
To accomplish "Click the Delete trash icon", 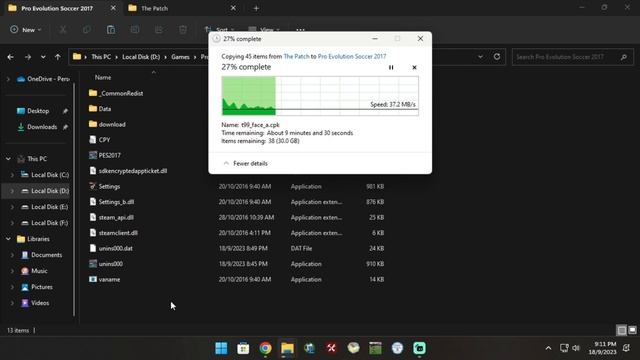I will point(183,29).
